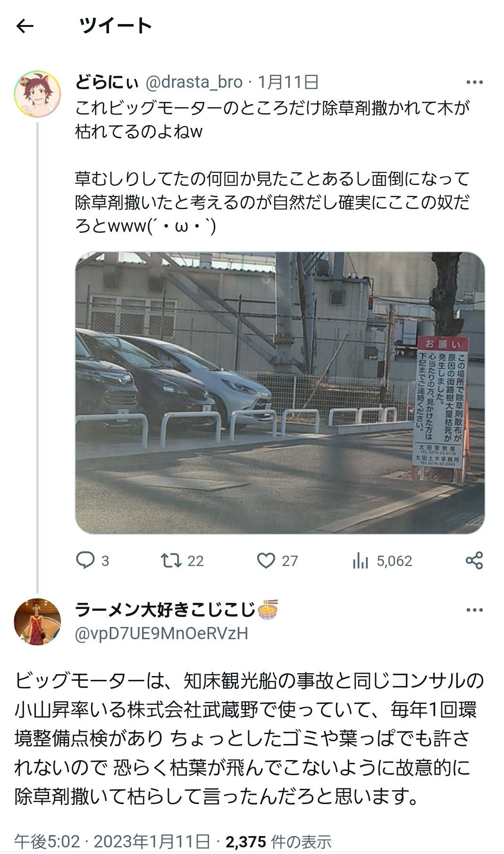This screenshot has height=854, width=504.
Task: Open @drasta_bro handle link
Action: [x=194, y=82]
